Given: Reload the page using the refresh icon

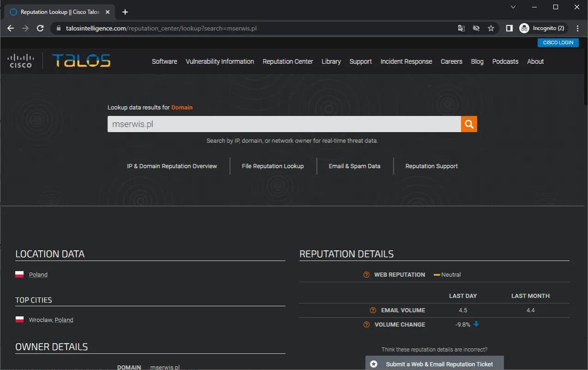Looking at the screenshot, I should [x=40, y=28].
